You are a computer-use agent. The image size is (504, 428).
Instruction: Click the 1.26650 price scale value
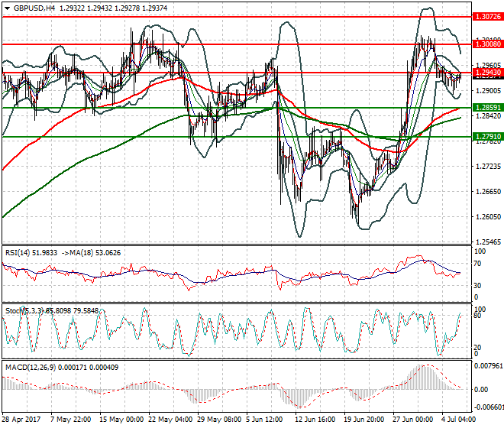[x=488, y=192]
